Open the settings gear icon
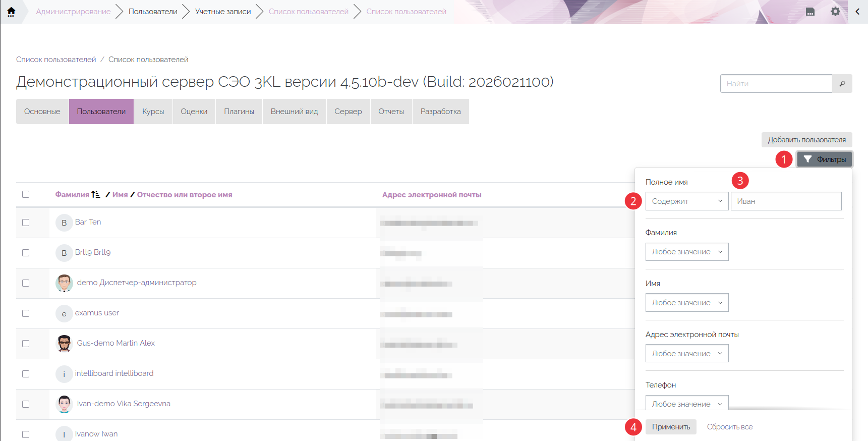The height and width of the screenshot is (441, 868). point(835,12)
